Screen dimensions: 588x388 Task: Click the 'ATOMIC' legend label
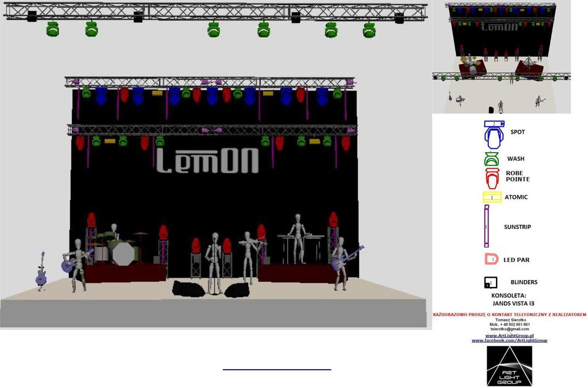516,197
